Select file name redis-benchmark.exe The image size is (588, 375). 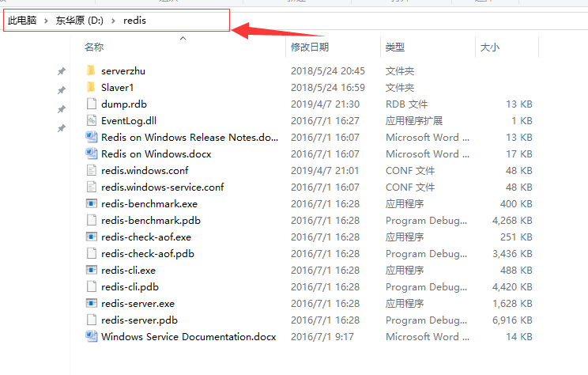point(149,203)
